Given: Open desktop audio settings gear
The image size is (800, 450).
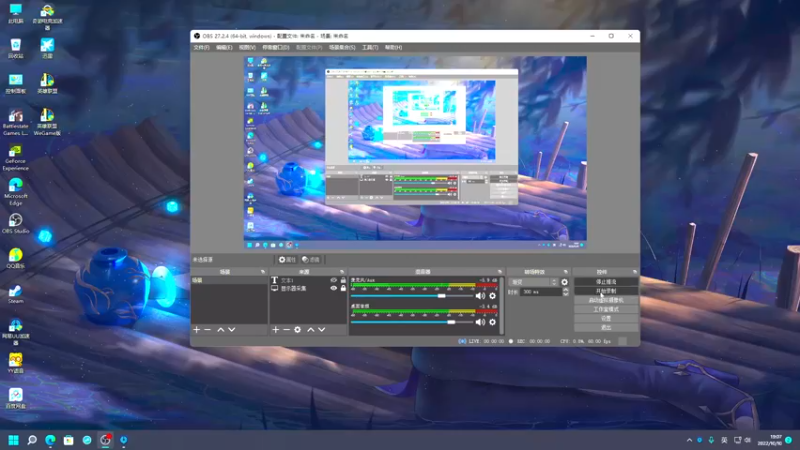Looking at the screenshot, I should (x=492, y=322).
